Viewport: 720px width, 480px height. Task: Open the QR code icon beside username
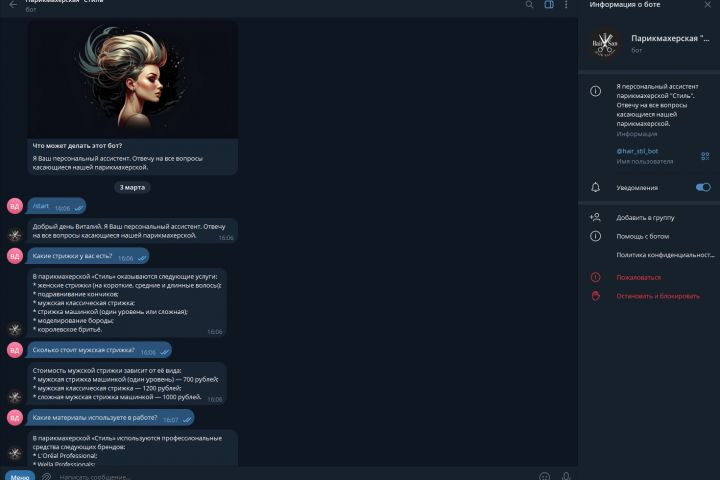click(705, 156)
